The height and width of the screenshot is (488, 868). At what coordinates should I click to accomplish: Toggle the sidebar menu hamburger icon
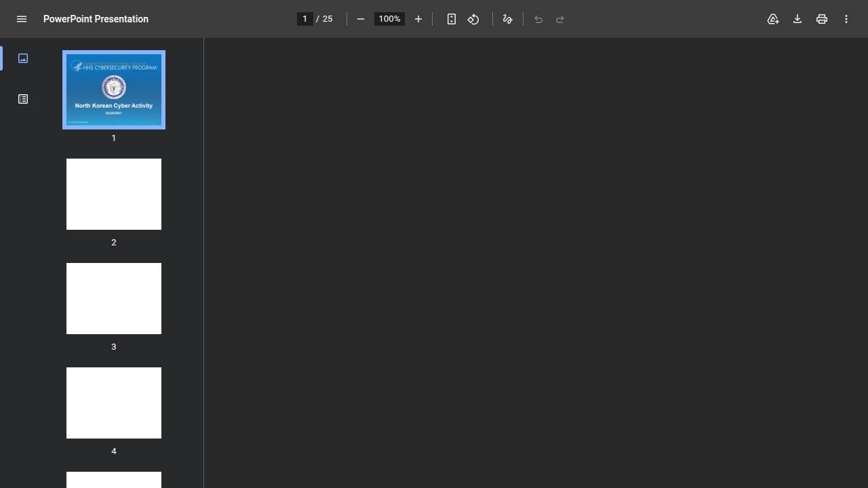click(x=22, y=19)
